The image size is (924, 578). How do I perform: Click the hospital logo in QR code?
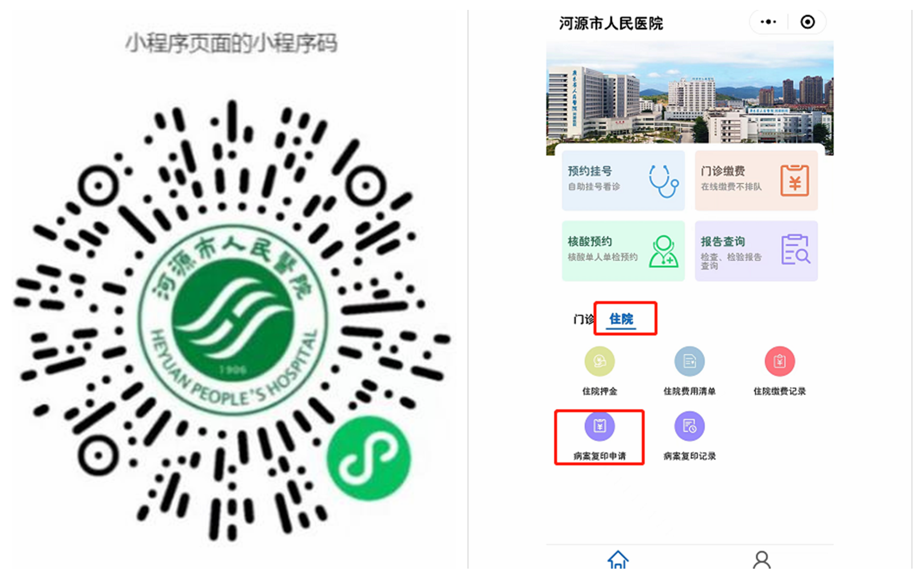point(233,319)
